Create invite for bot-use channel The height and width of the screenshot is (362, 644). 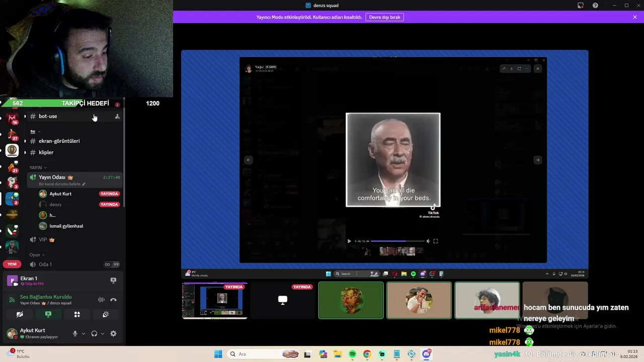click(117, 116)
